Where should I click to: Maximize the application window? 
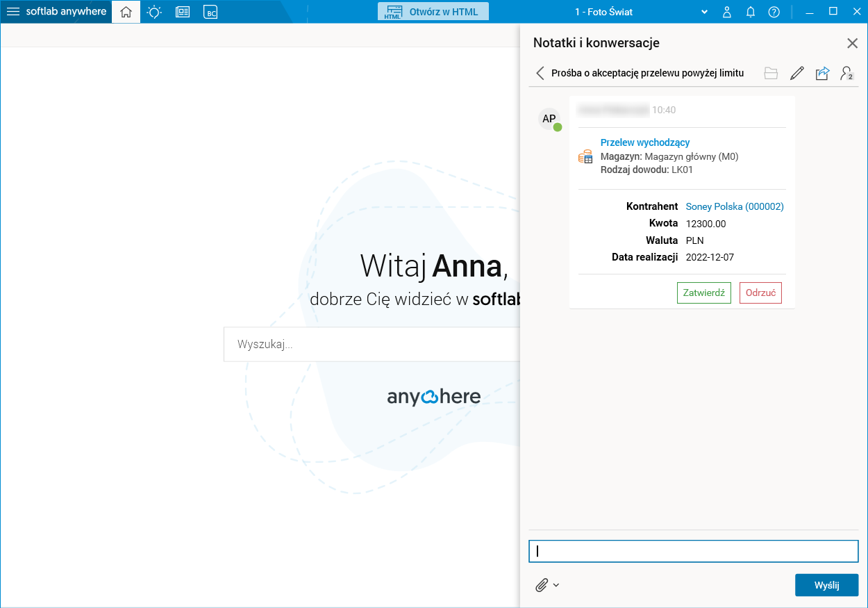tap(833, 12)
